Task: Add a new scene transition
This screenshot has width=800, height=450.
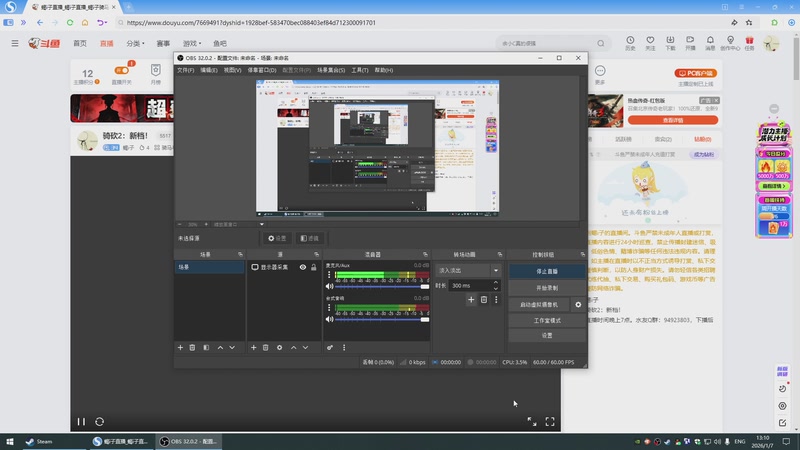Action: pyautogui.click(x=471, y=299)
